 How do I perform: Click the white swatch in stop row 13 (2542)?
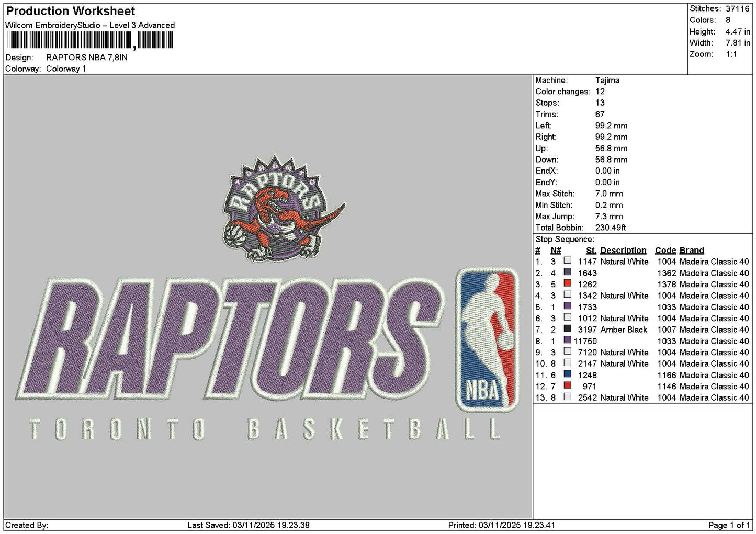click(x=568, y=397)
